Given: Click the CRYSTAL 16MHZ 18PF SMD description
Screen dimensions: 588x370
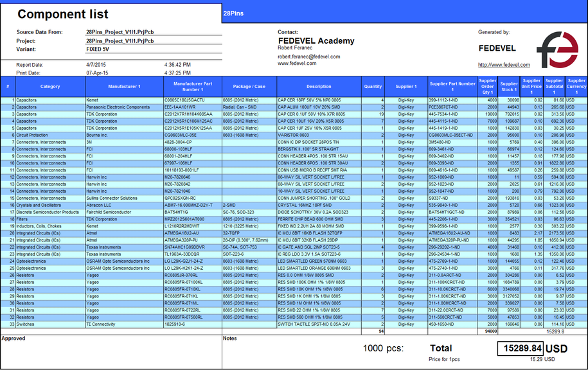Looking at the screenshot, I should pyautogui.click(x=319, y=206).
